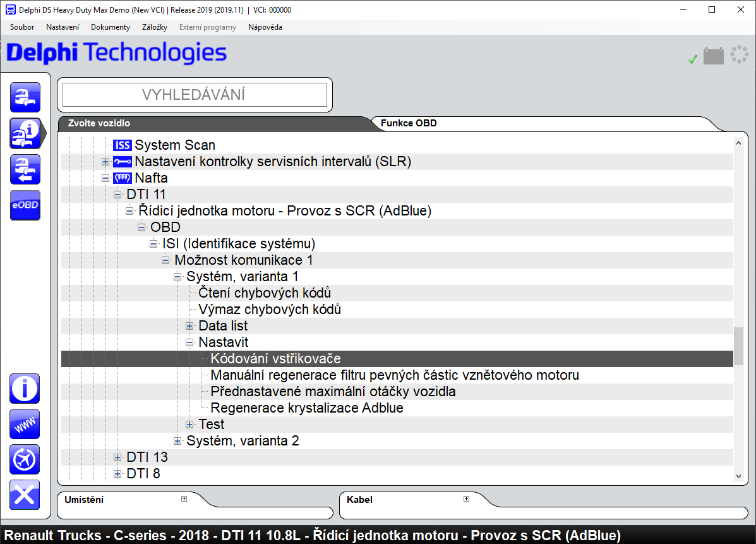The height and width of the screenshot is (544, 756).
Task: Expand the DTI 13 node
Action: tap(117, 457)
